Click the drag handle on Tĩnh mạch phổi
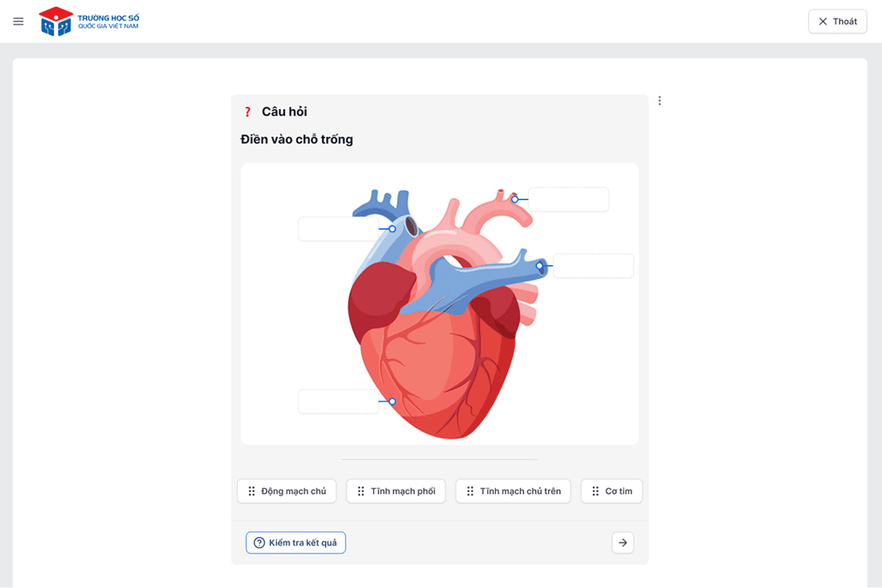Screen dimensions: 882x588 pyautogui.click(x=361, y=491)
